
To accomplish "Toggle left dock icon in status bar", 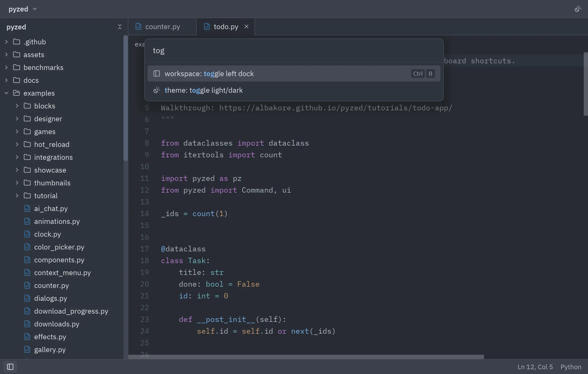I will (x=10, y=367).
